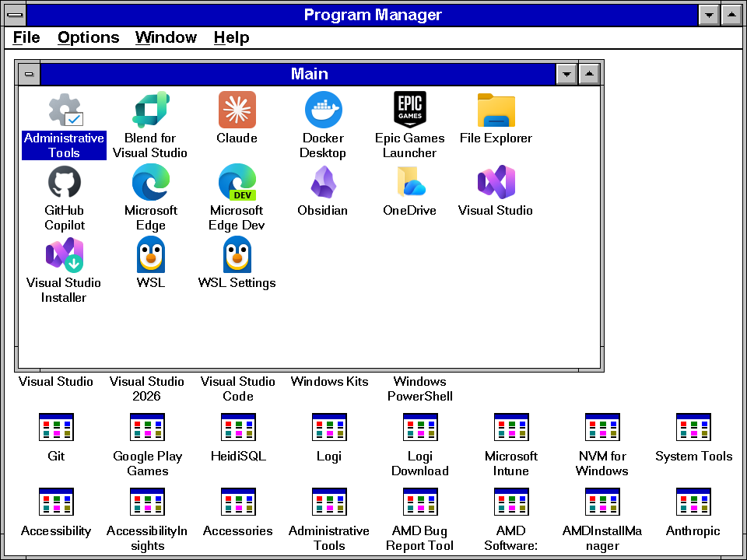Open the File menu
The height and width of the screenshot is (560, 747).
[26, 37]
